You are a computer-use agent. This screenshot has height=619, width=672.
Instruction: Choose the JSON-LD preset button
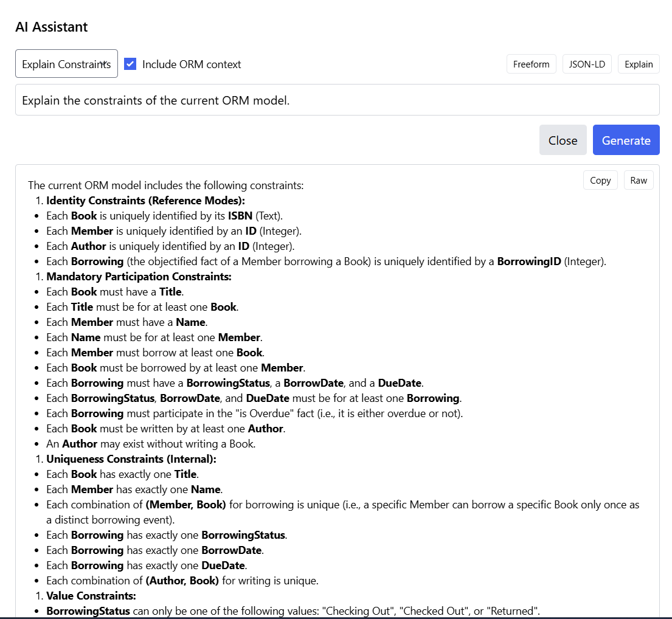click(x=587, y=64)
